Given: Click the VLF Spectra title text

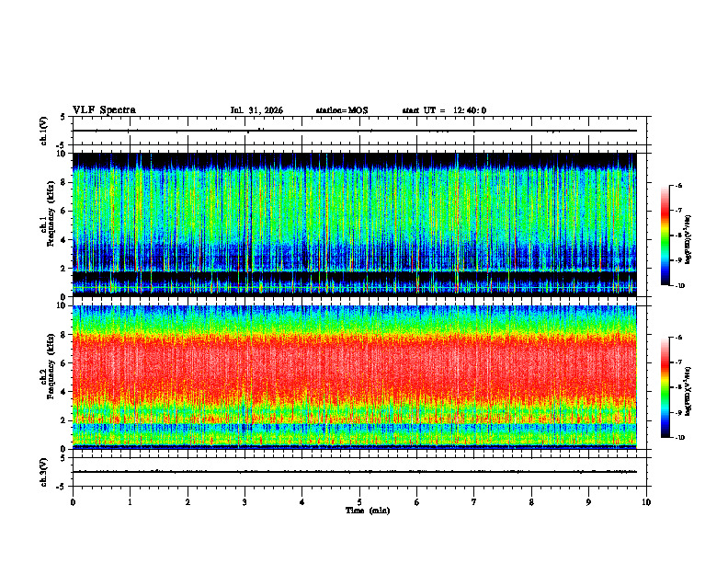Looking at the screenshot, I should click(x=104, y=110).
